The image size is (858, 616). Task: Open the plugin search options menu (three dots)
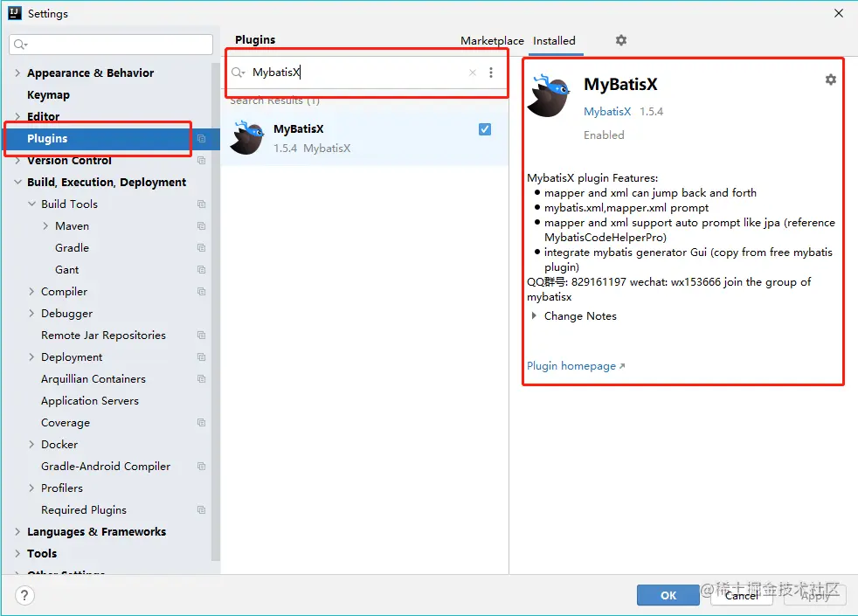(491, 73)
